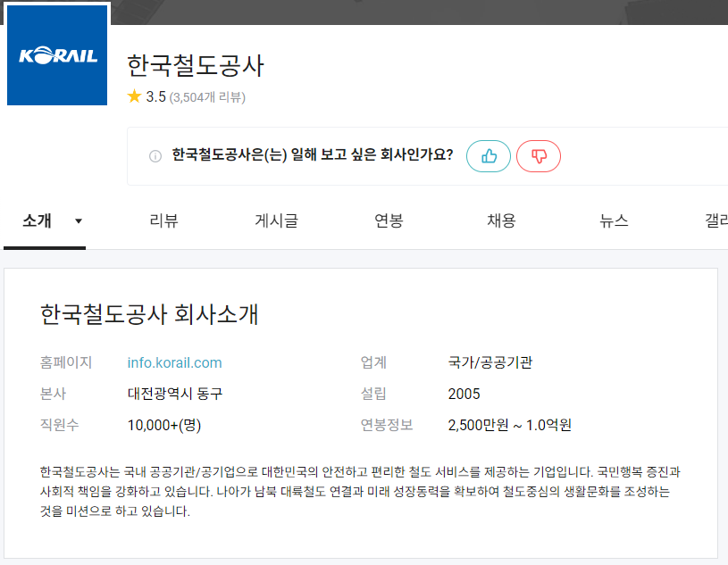728x565 pixels.
Task: Click the info circle icon beside the question
Action: [x=155, y=156]
